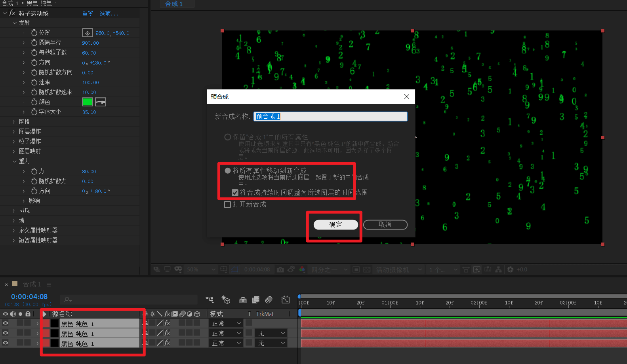Switch to the 合成 1 viewer tab
The image size is (627, 364).
point(174,4)
